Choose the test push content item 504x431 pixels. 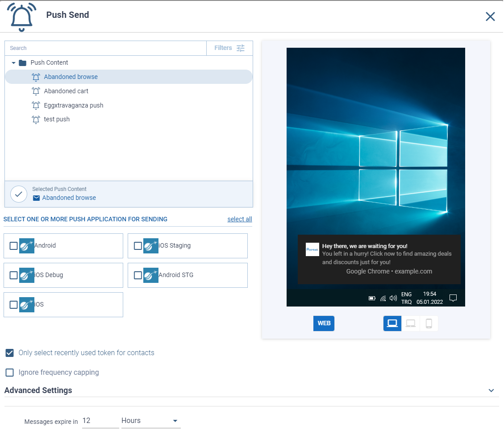point(57,120)
